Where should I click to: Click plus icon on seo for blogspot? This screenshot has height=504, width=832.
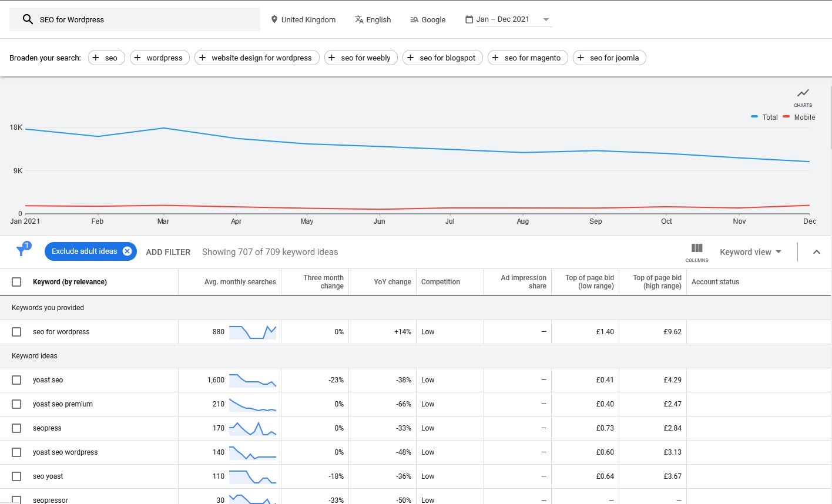pos(410,58)
